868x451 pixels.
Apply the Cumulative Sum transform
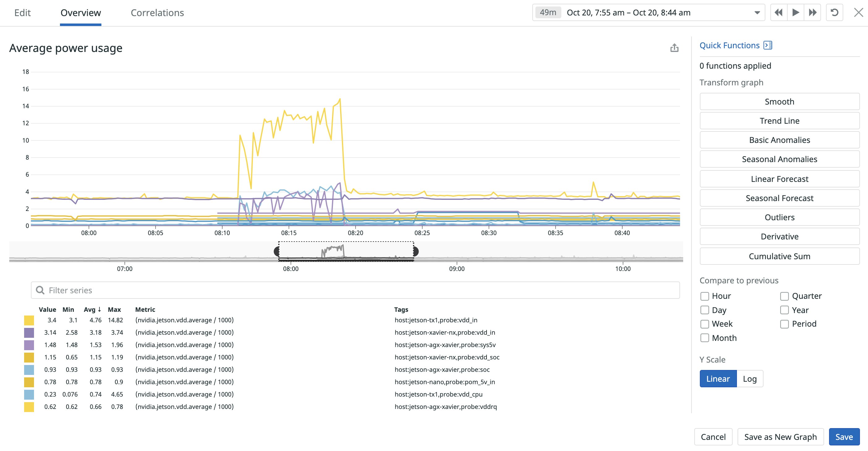point(779,256)
